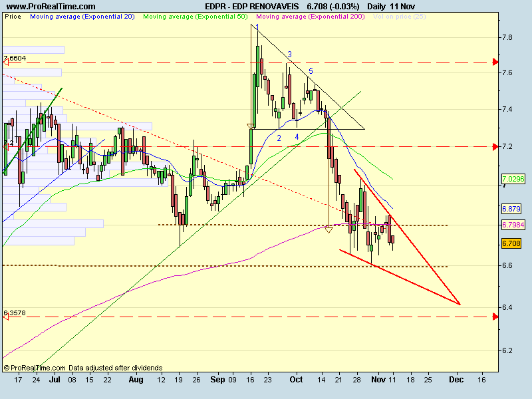Click the 6.708 (-0.03%) price quote

pyautogui.click(x=333, y=7)
